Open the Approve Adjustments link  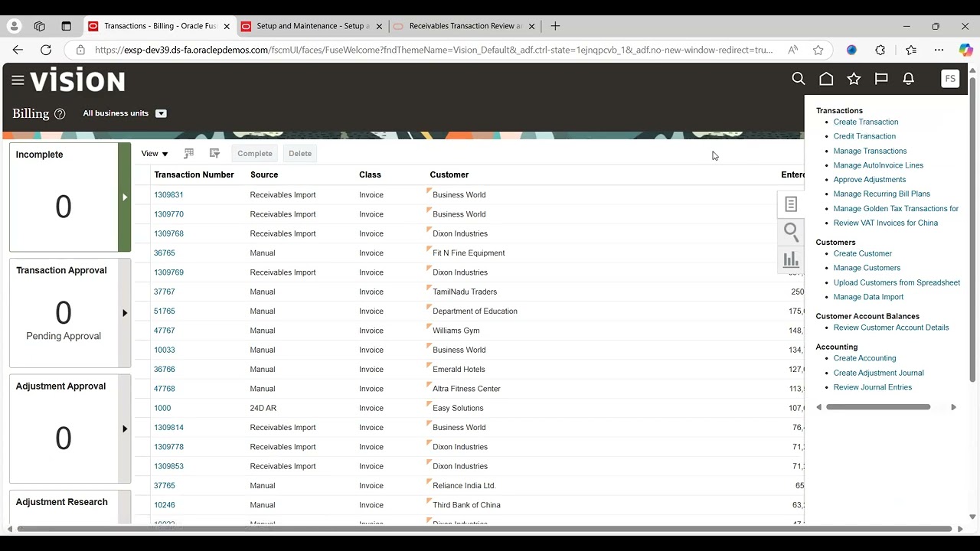tap(869, 180)
